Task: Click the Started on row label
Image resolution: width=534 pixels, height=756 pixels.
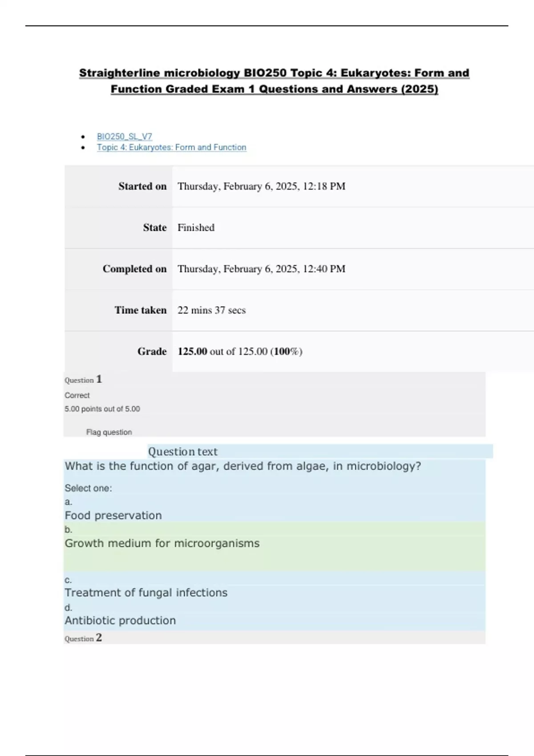Action: pos(142,186)
